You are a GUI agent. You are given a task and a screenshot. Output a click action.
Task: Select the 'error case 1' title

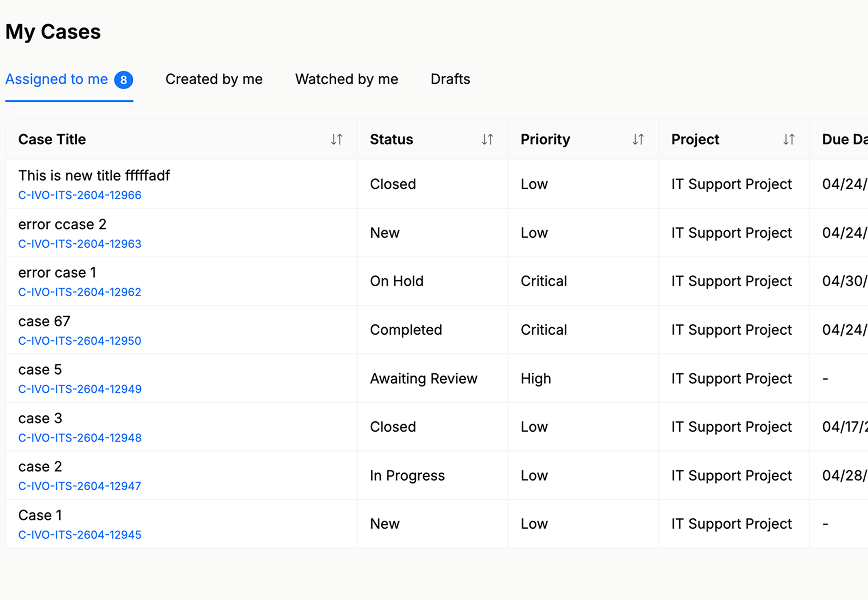[57, 272]
